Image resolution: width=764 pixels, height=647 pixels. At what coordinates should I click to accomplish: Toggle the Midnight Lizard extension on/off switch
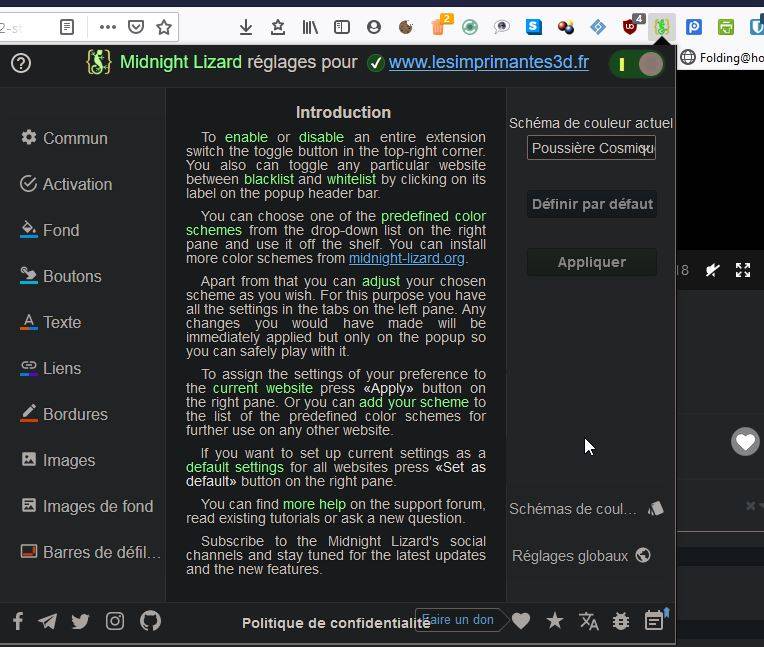click(637, 64)
